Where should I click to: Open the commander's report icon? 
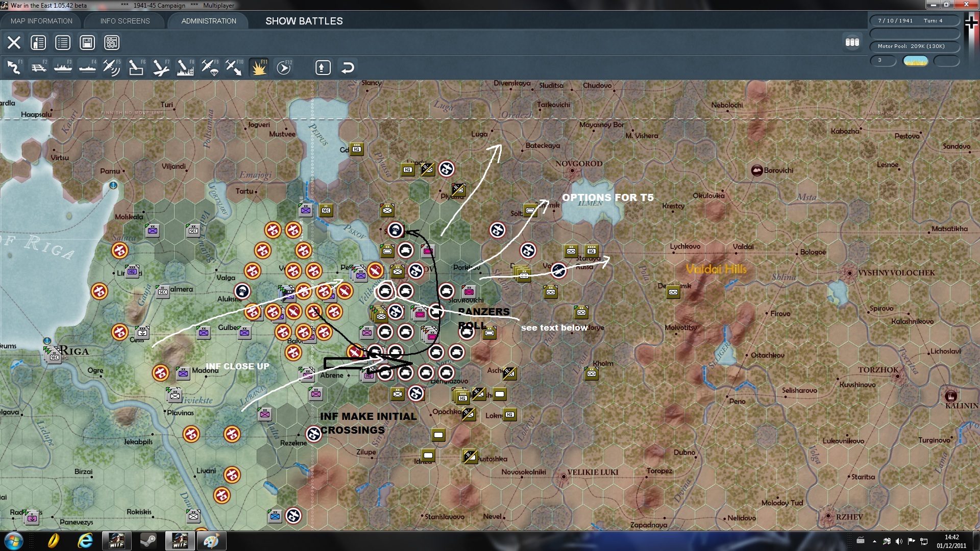[38, 42]
